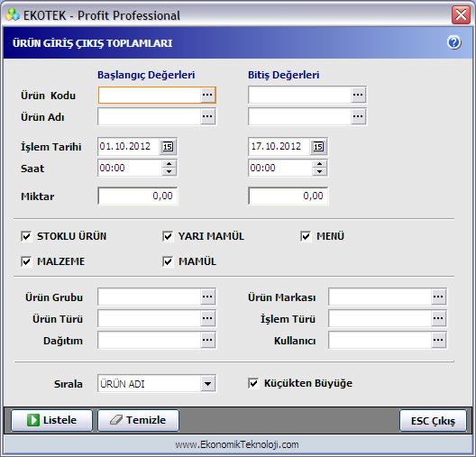Focus the Ürün Türü input field

coord(150,318)
